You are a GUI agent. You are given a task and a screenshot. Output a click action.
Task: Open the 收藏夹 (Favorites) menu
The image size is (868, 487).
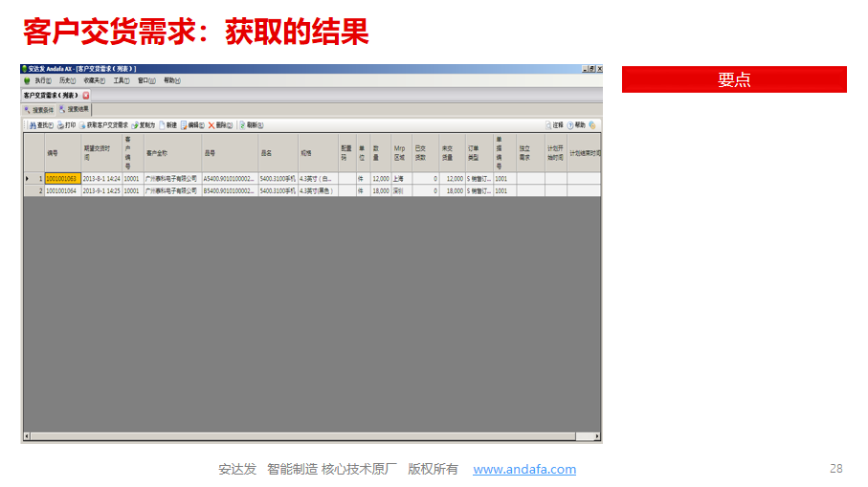[x=94, y=81]
